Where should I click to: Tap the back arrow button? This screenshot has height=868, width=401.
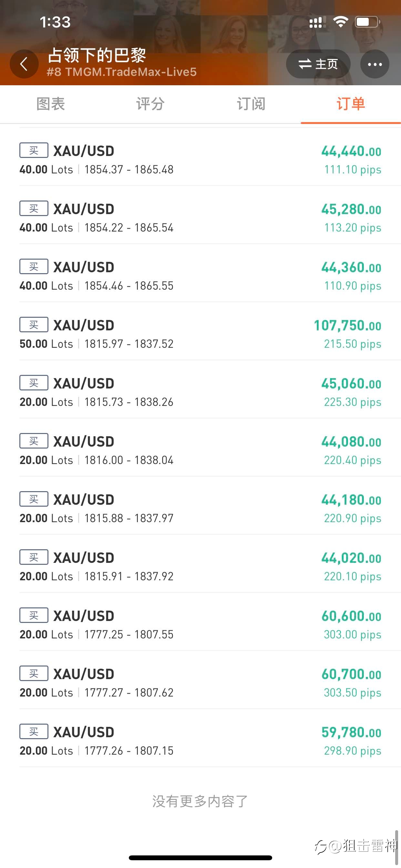pos(24,64)
